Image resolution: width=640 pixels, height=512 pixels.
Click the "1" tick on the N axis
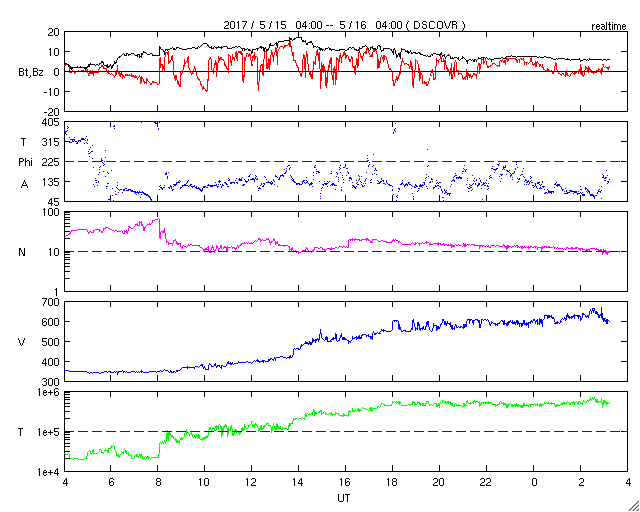[x=57, y=292]
